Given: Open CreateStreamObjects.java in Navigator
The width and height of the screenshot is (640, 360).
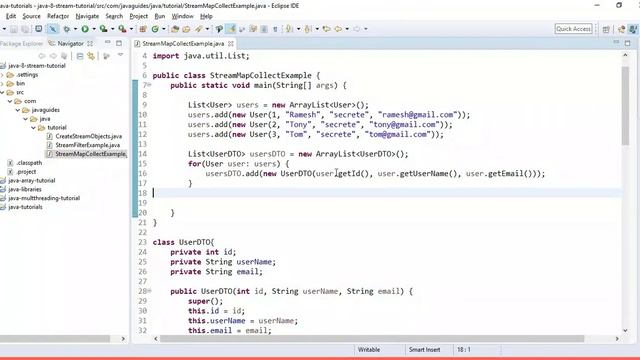Looking at the screenshot, I should tap(89, 136).
